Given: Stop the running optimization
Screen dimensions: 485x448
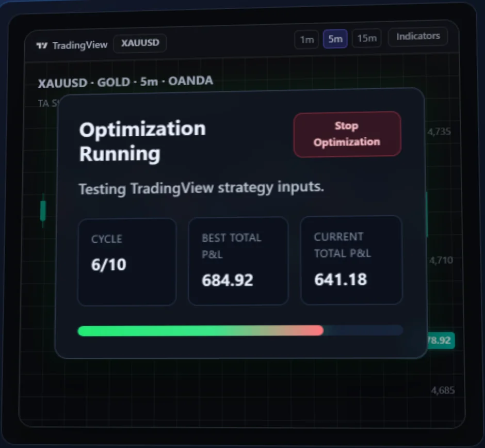Looking at the screenshot, I should (347, 134).
